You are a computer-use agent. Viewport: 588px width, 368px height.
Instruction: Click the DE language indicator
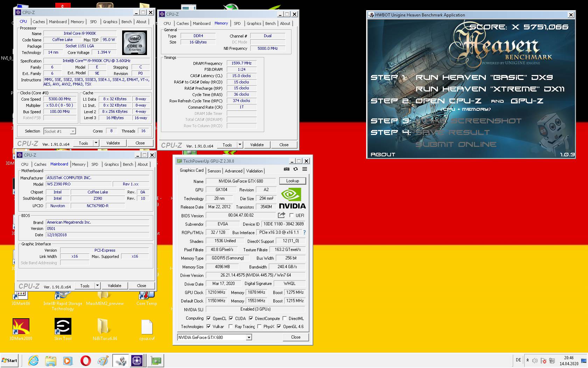[518, 360]
